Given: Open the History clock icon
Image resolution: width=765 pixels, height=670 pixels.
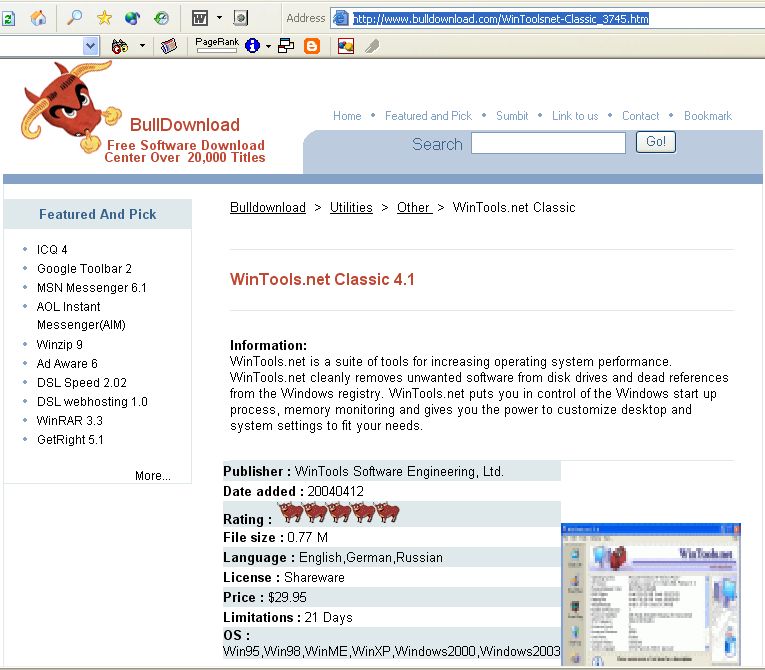Looking at the screenshot, I should point(161,18).
